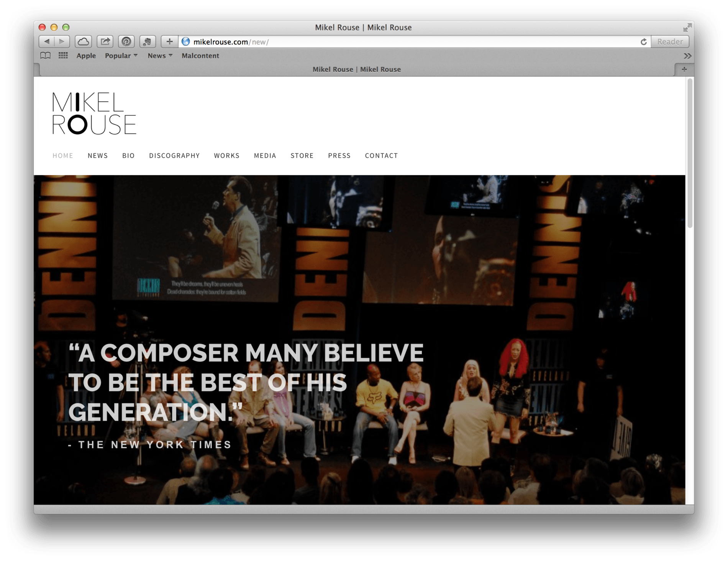Open Top Sites grid
The image size is (728, 561).
[x=63, y=56]
